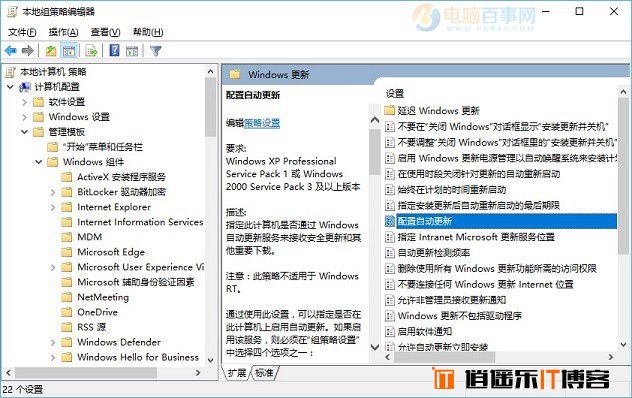
Task: Expand the Windows Defender tree node
Action: pos(53,342)
